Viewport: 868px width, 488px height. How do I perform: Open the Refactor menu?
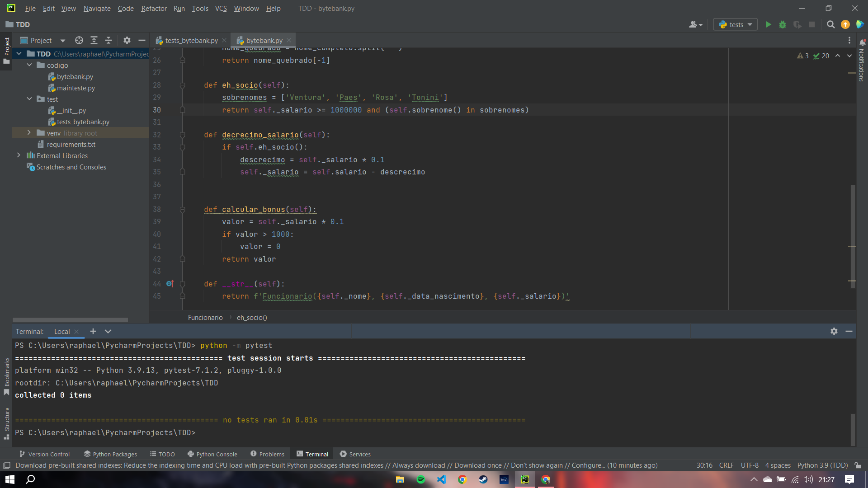coord(154,8)
